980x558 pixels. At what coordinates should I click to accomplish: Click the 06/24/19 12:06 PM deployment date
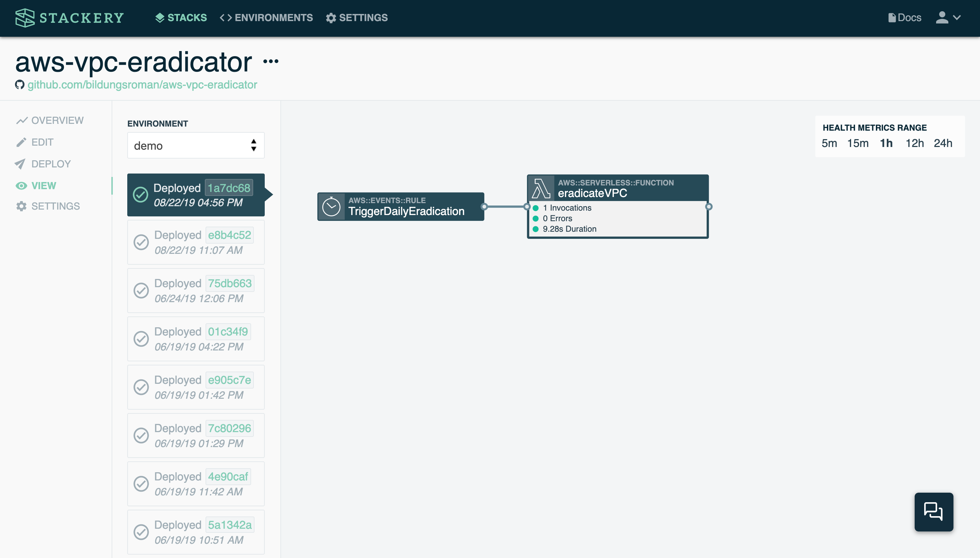tap(199, 298)
